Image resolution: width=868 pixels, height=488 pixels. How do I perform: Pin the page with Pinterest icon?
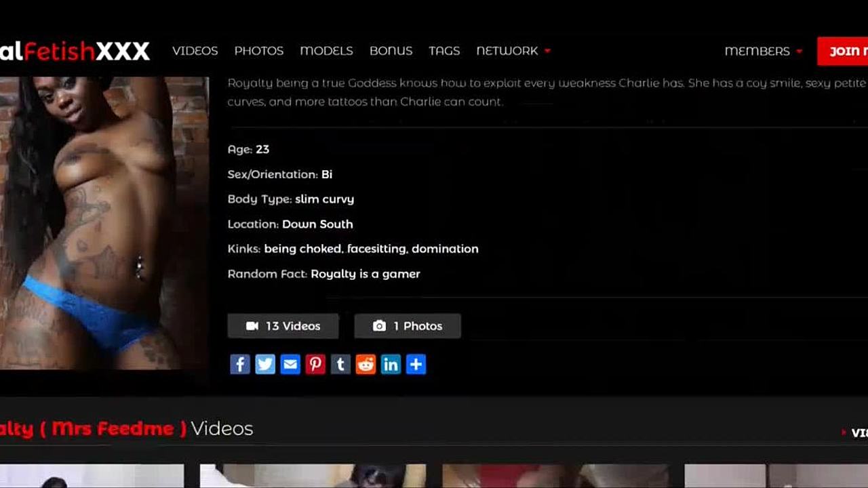[315, 365]
